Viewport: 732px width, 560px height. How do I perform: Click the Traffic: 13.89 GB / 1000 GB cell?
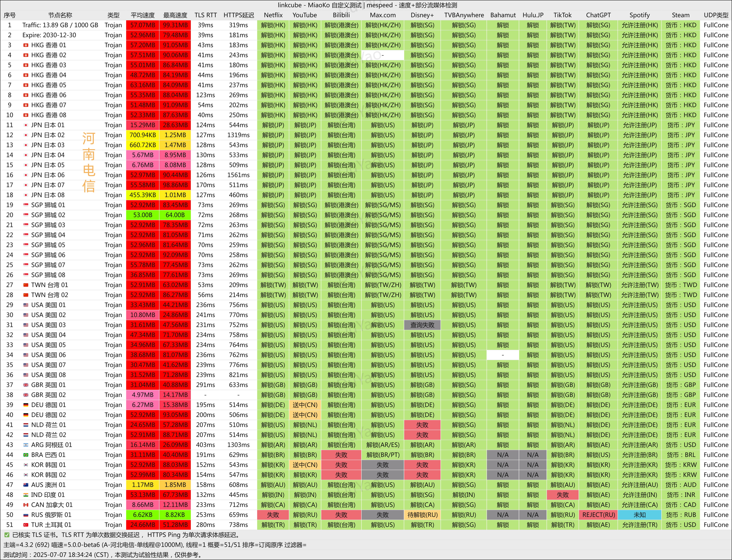[x=60, y=25]
